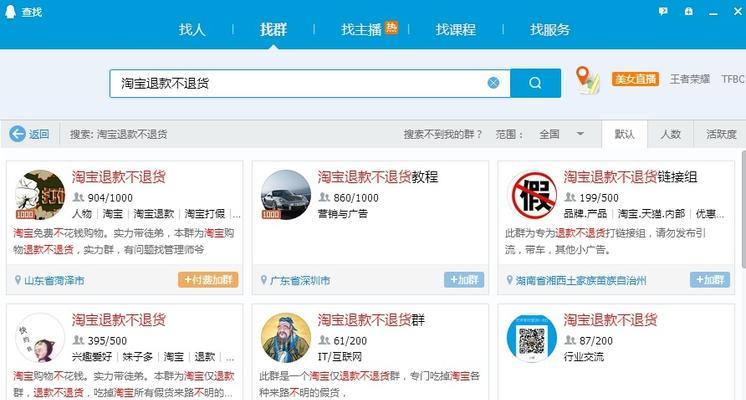Screen dimensions: 746x400
Task: Click the QQ penguin logo icon
Action: click(x=10, y=11)
